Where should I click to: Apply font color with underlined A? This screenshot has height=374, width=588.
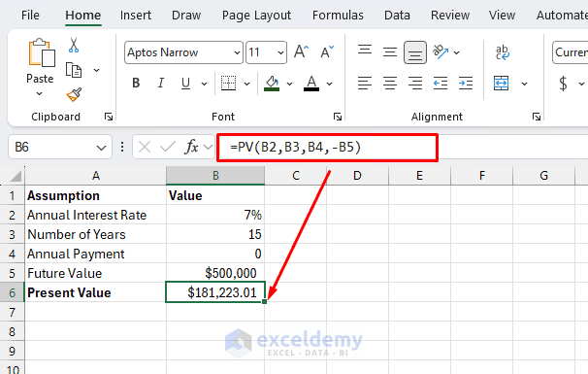click(x=311, y=83)
